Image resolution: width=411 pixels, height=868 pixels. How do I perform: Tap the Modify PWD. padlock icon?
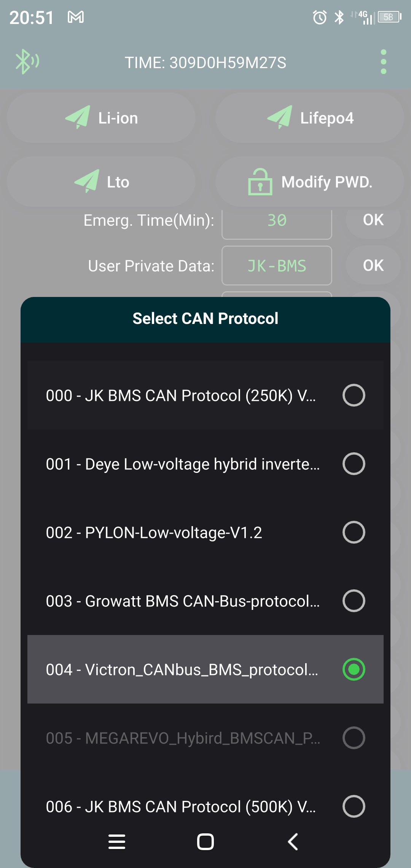pyautogui.click(x=260, y=182)
